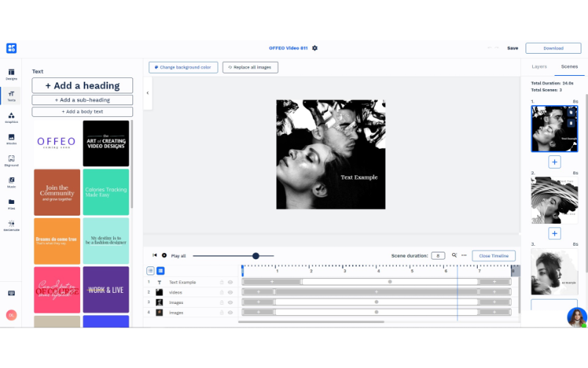Click the Download button
This screenshot has height=368, width=588.
click(553, 48)
